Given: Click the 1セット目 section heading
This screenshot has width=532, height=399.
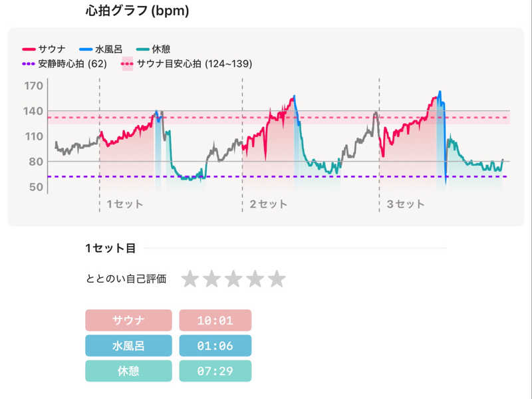Looking at the screenshot, I should click(110, 249).
